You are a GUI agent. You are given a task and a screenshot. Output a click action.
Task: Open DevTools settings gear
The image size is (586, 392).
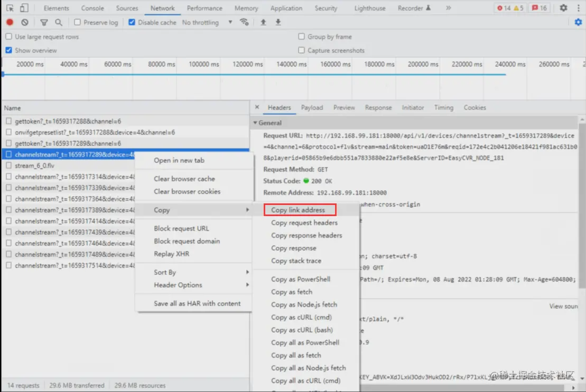(563, 8)
